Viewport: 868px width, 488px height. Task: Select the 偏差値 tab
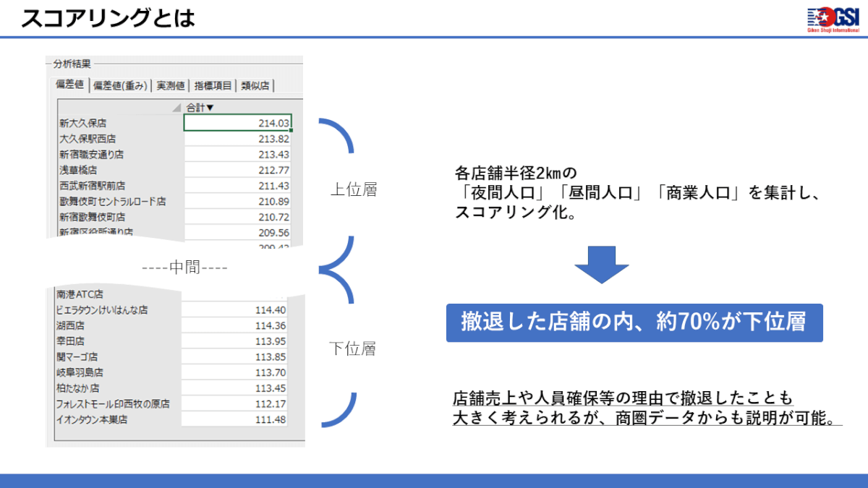(x=69, y=85)
